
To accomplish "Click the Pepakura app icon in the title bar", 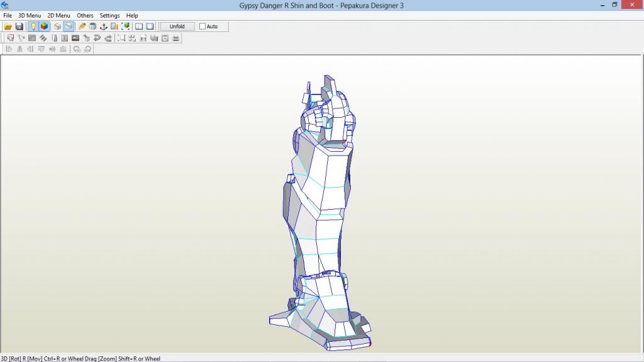I will click(5, 5).
